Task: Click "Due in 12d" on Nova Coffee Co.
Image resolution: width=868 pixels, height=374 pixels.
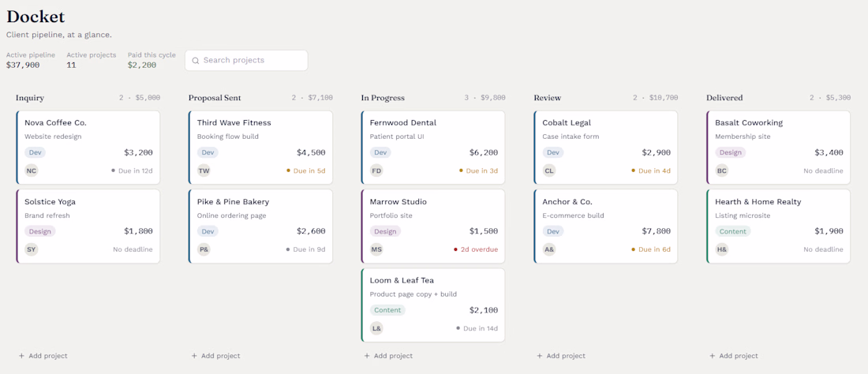Action: tap(132, 171)
